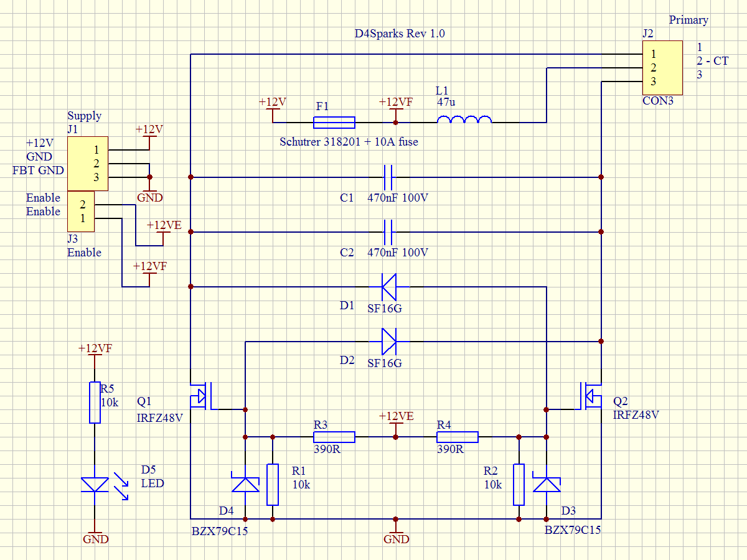Select resistor R2 next to D3
747x560 pixels.
[x=519, y=484]
